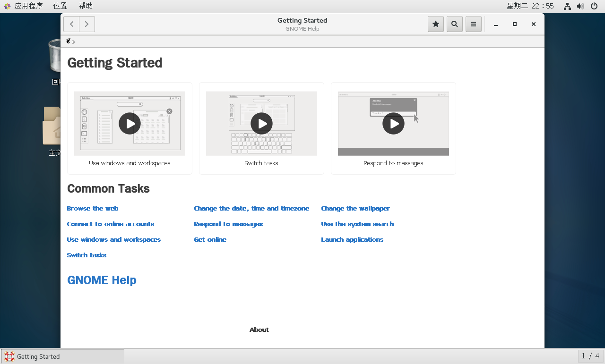Play the Use windows and workspaces video
605x364 pixels.
130,124
